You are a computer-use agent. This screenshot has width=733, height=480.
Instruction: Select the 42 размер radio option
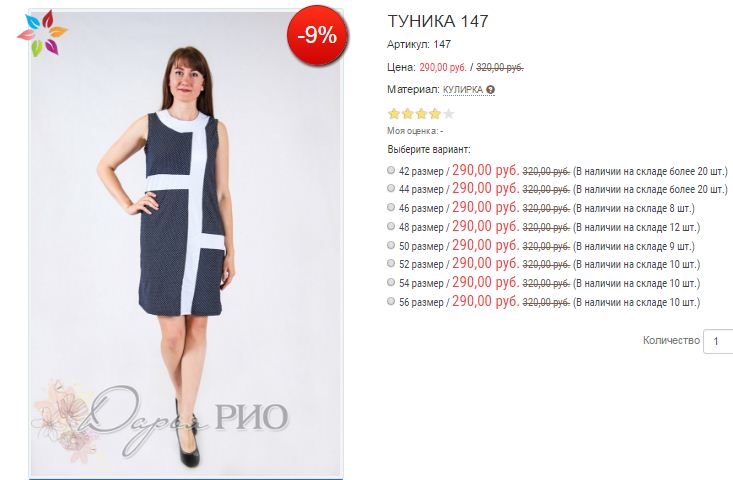click(391, 170)
